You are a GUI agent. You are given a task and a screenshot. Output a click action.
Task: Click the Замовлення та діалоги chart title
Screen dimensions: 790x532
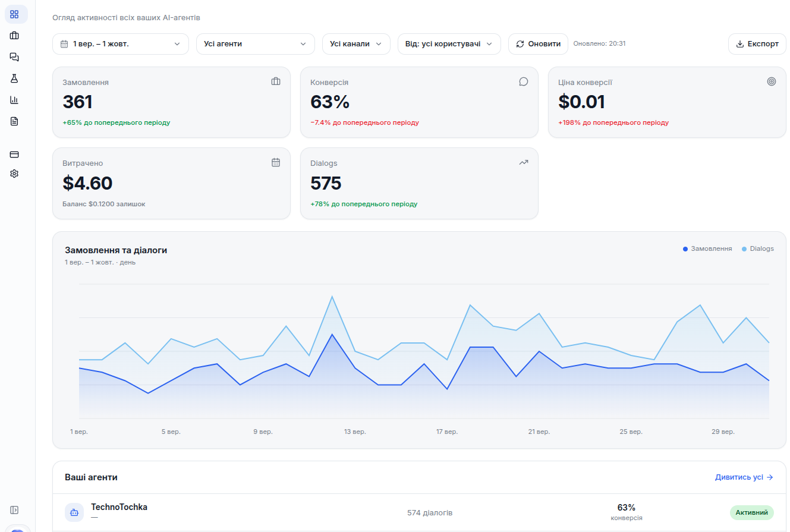tap(116, 250)
